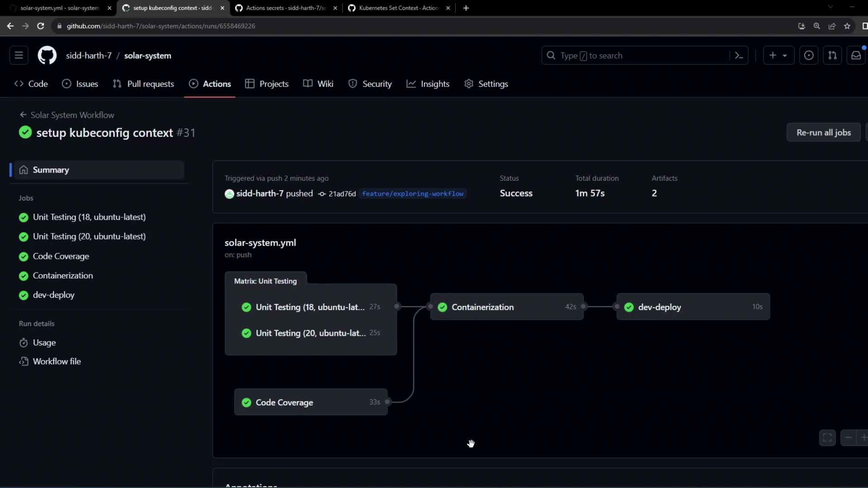Viewport: 868px width, 488px height.
Task: Click the fullscreen workflow graph icon
Action: click(x=827, y=437)
